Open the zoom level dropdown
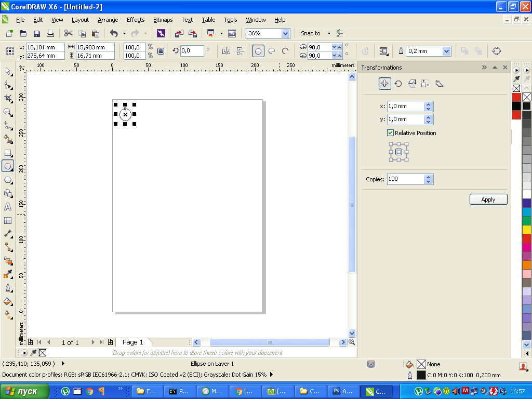The height and width of the screenshot is (399, 532). coord(285,33)
